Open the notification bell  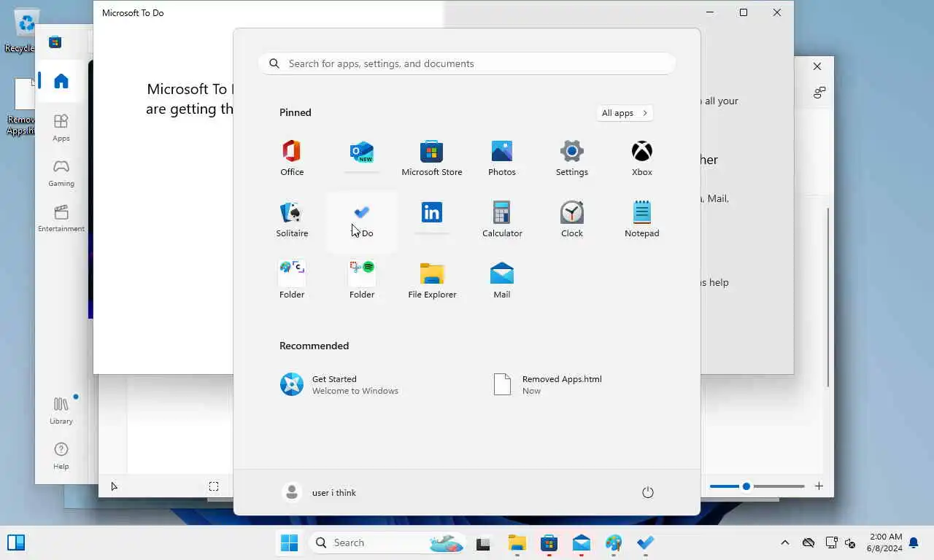pyautogui.click(x=914, y=542)
